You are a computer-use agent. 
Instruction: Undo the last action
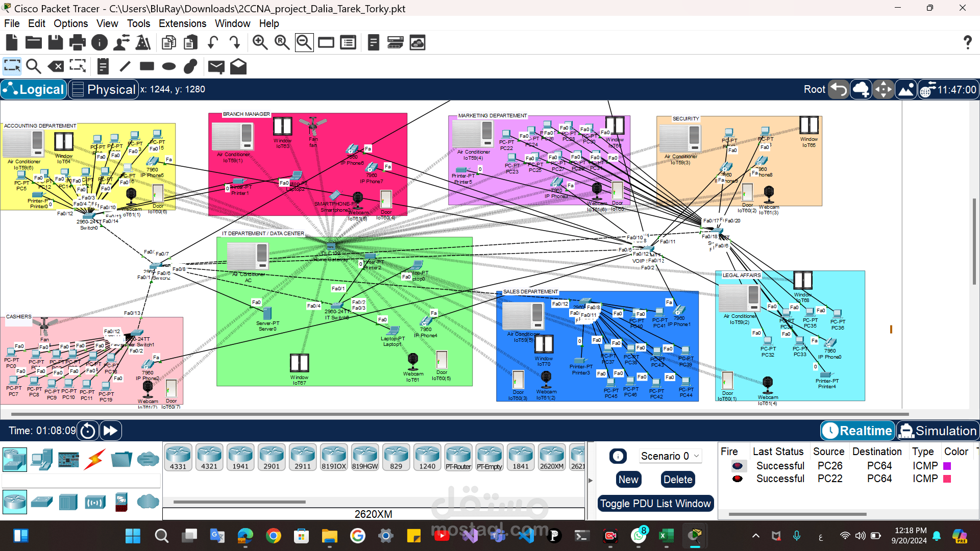pyautogui.click(x=213, y=43)
